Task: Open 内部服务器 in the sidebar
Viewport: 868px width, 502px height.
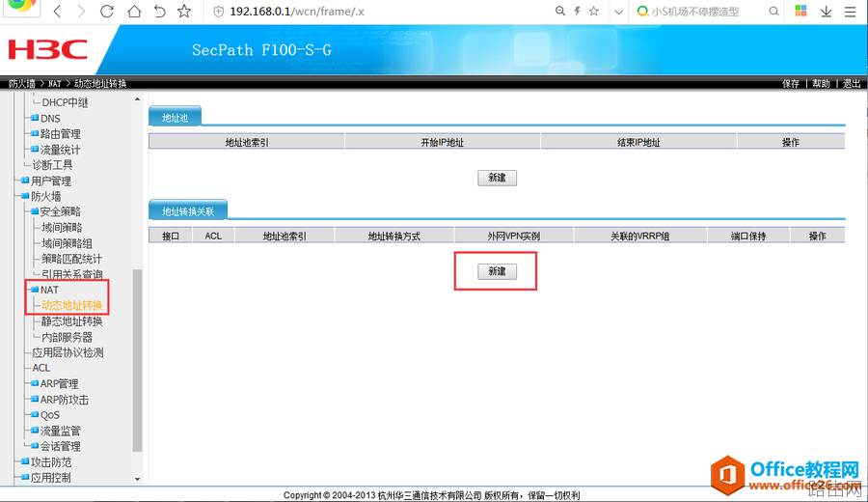Action: coord(67,337)
